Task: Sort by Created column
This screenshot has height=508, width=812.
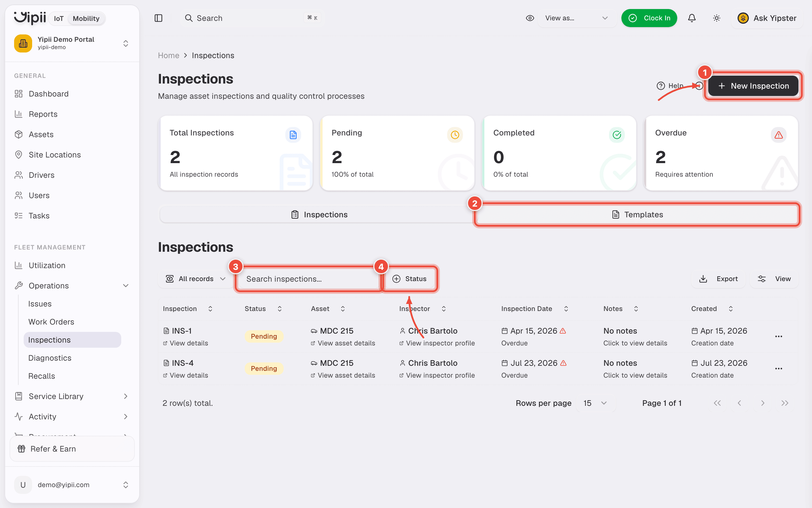Action: pos(712,309)
